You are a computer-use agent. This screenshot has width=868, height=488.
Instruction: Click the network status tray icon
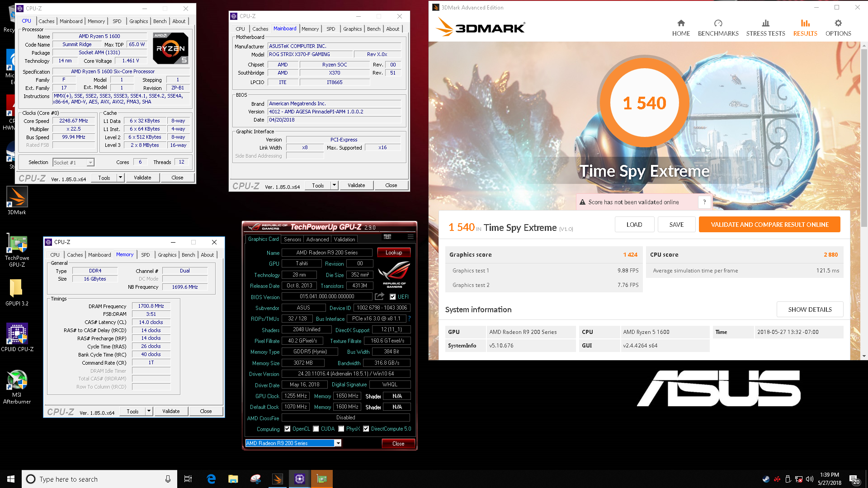coord(799,479)
